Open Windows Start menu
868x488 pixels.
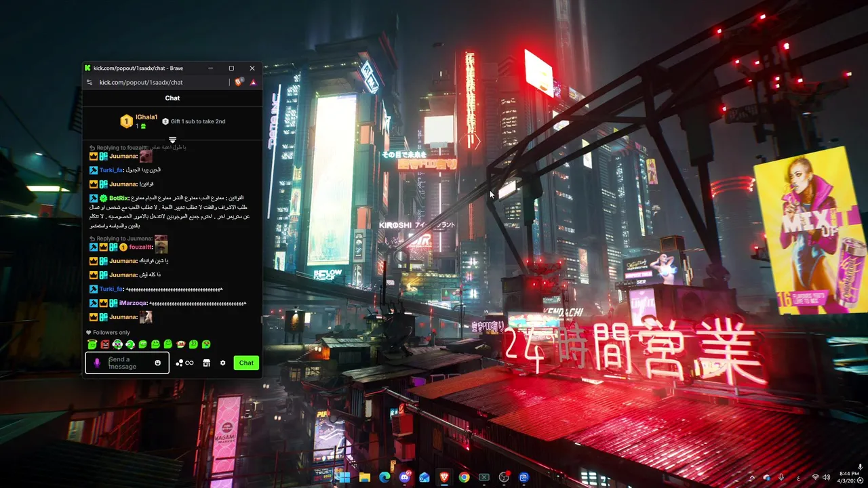344,477
